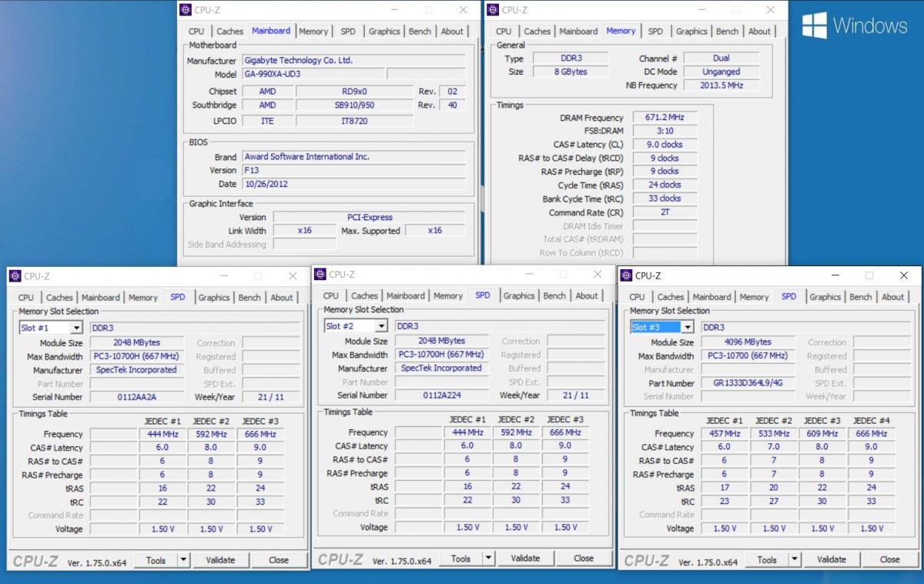Click CPU-Z app icon in Mainboard window title

tap(186, 10)
